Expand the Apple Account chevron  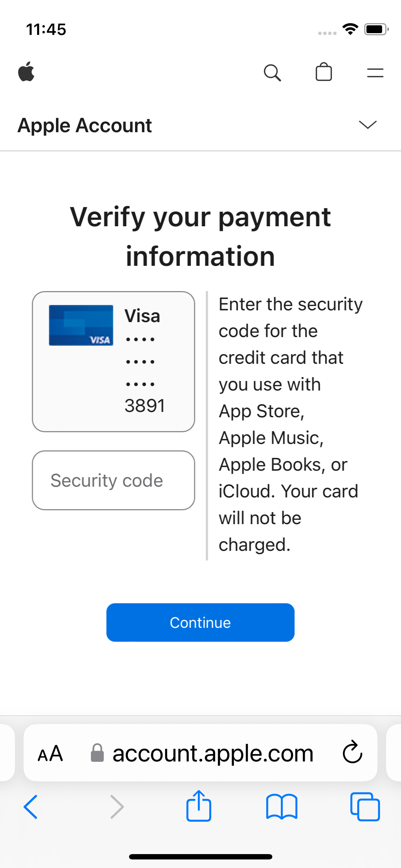[367, 125]
